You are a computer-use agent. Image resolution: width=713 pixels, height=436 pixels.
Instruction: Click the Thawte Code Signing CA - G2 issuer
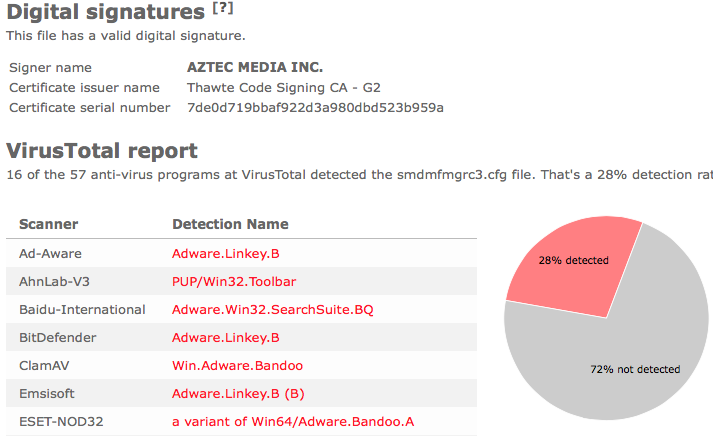pos(284,87)
